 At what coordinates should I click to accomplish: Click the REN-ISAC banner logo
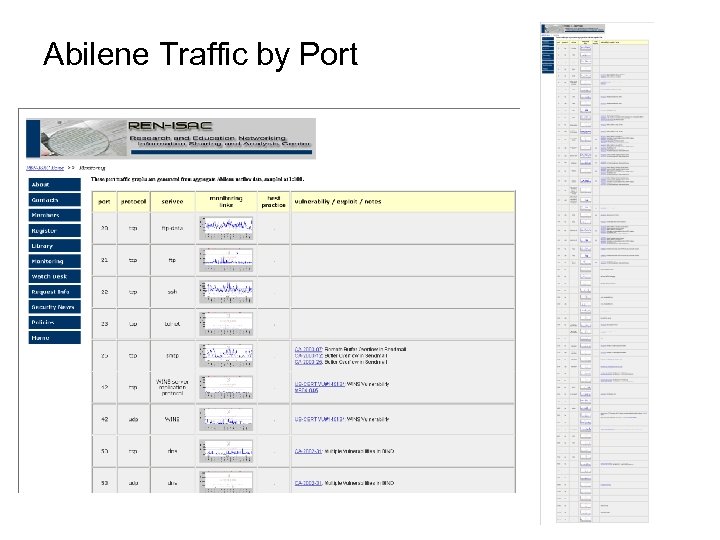pyautogui.click(x=171, y=139)
